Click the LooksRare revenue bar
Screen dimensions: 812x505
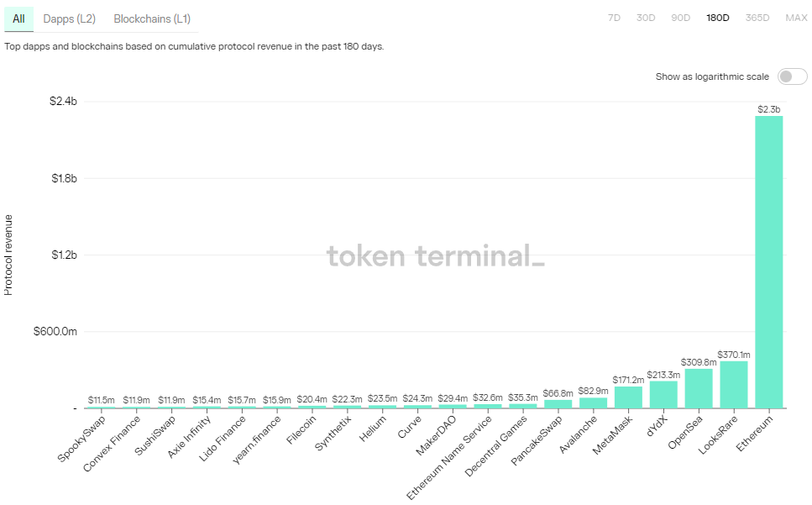(733, 385)
